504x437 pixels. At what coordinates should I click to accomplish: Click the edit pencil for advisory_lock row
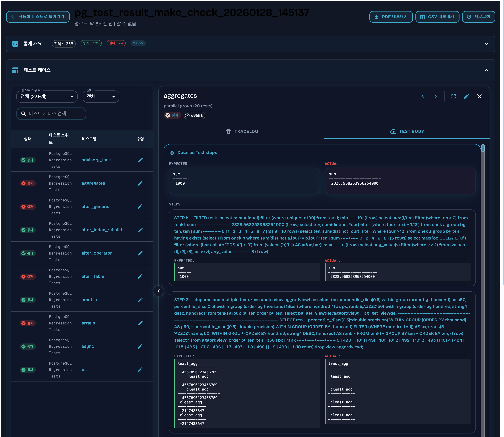pos(140,160)
